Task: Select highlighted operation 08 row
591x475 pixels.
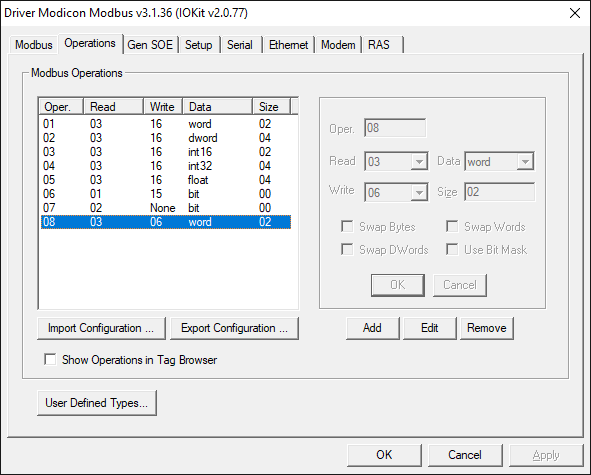Action: coord(166,222)
